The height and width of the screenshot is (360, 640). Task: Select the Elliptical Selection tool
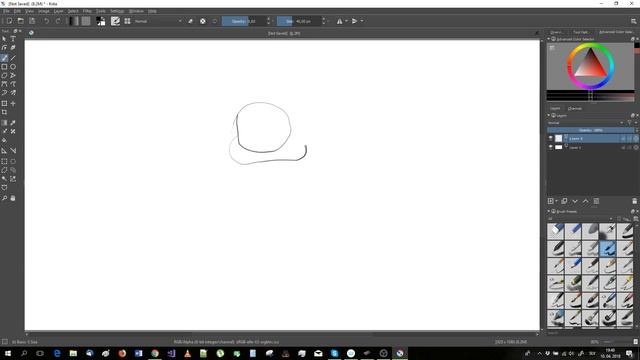click(13, 161)
